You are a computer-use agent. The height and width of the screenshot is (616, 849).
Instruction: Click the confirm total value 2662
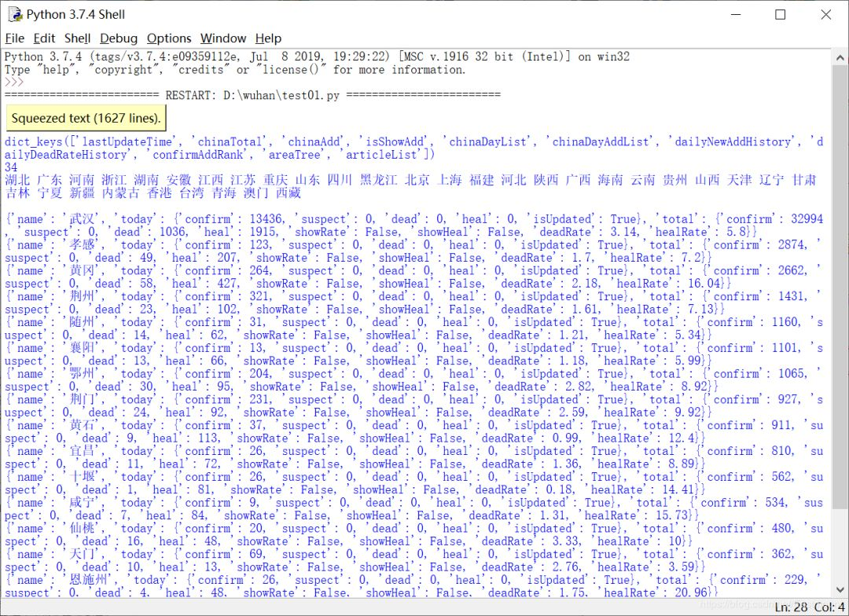pyautogui.click(x=791, y=270)
